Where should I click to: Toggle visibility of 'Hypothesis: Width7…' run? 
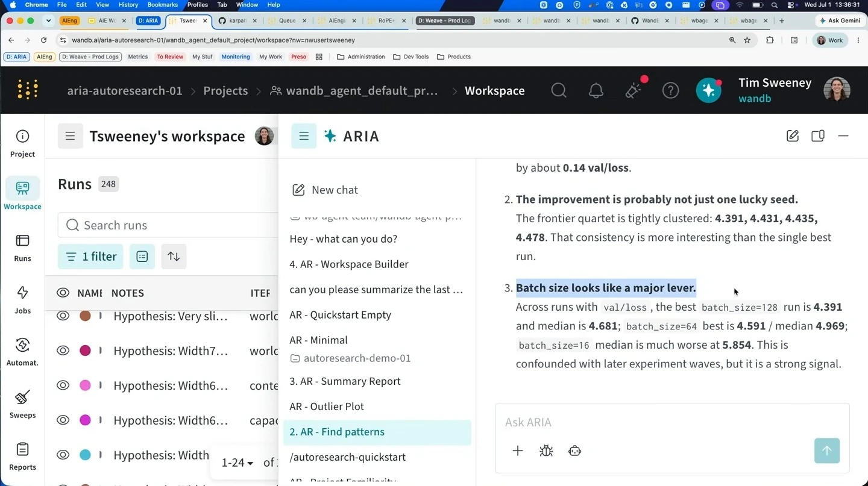63,350
